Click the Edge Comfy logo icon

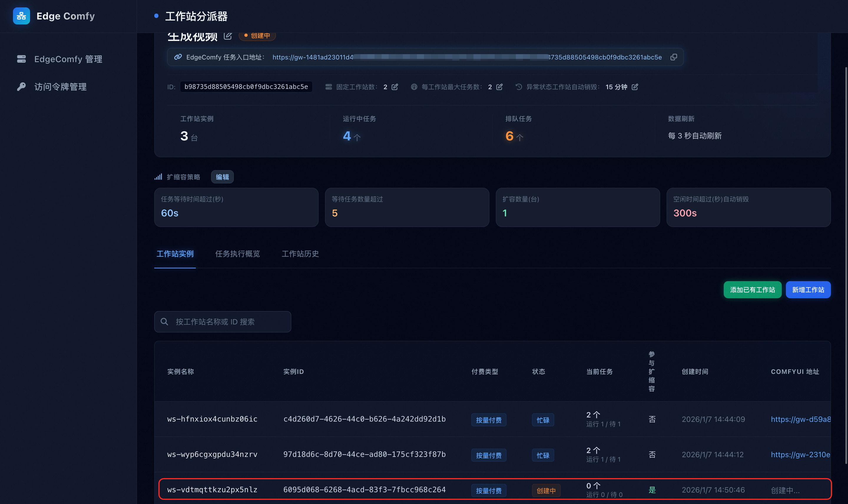click(x=21, y=16)
